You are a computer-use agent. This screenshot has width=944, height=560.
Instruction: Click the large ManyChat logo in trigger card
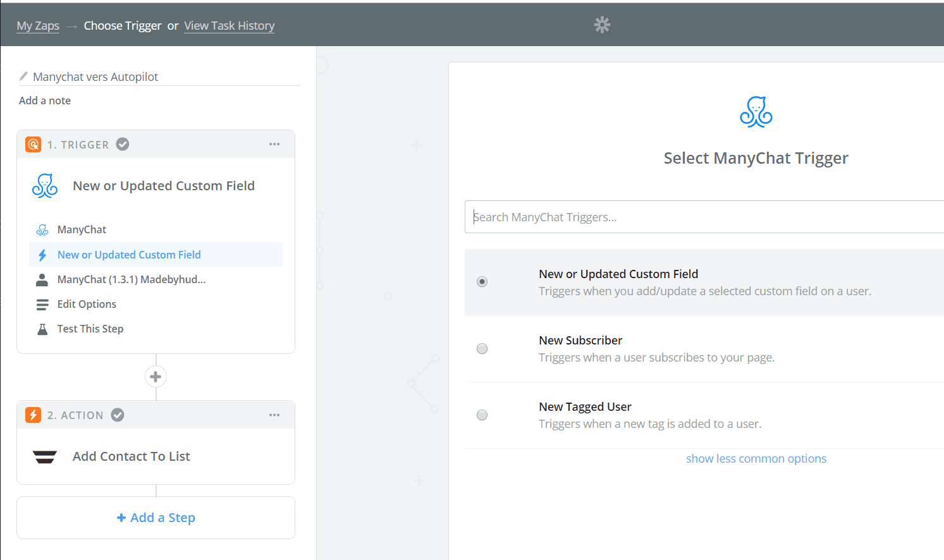[45, 186]
